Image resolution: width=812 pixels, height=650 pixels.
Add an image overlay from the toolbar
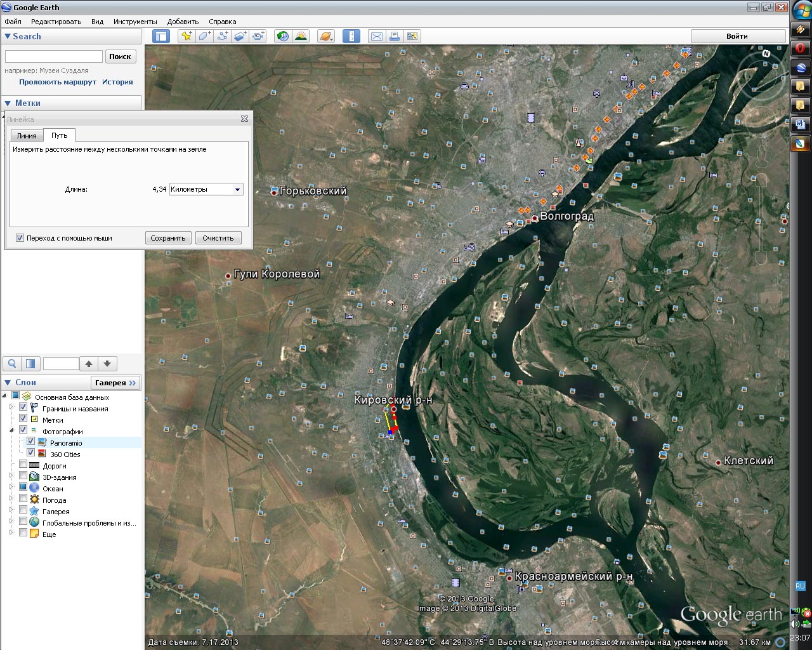(240, 36)
